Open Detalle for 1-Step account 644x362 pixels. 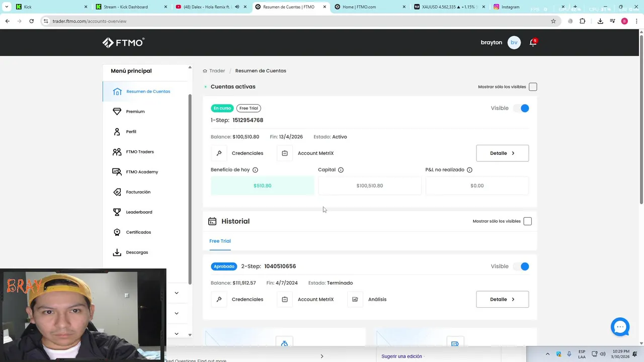[502, 153]
